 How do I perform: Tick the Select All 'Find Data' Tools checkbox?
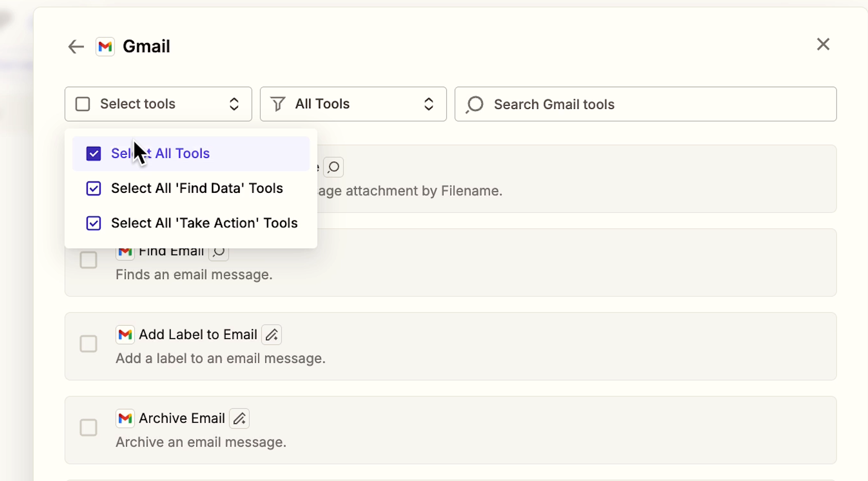[93, 189]
